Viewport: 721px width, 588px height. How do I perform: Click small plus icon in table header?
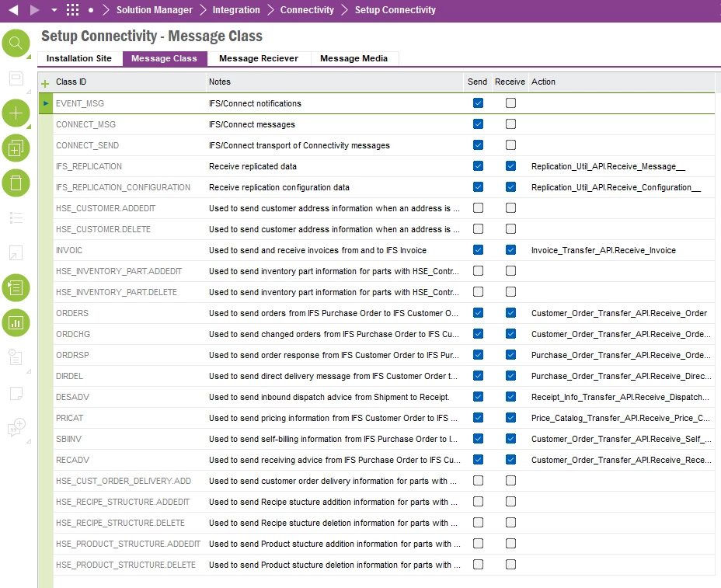(x=45, y=82)
